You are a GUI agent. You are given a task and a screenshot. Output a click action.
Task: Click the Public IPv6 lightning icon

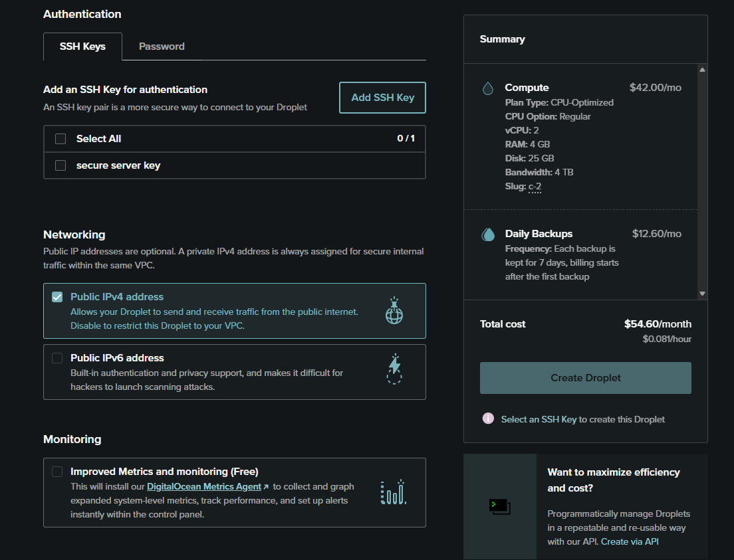pyautogui.click(x=394, y=369)
